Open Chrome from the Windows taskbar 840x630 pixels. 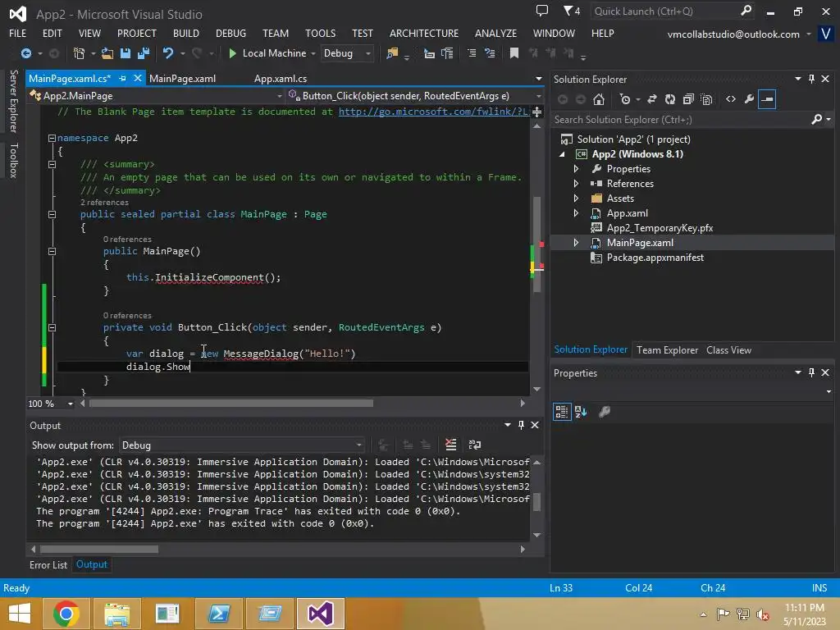point(66,614)
